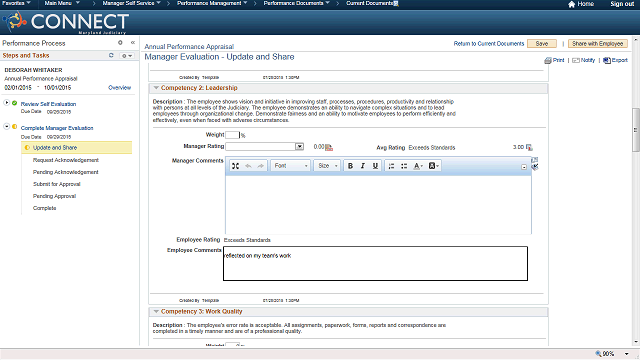
Task: Open the text color picker dropdown
Action: [418, 166]
